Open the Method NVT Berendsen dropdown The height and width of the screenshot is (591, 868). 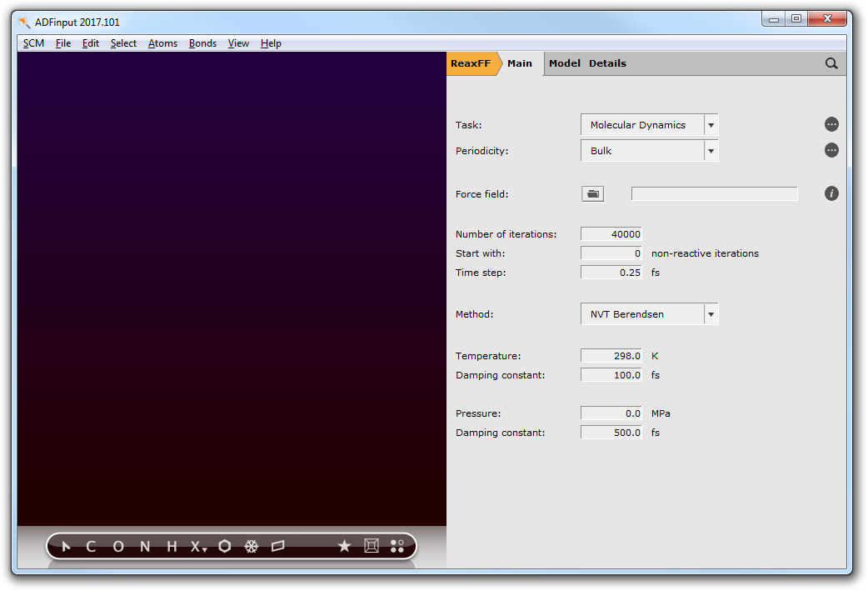pyautogui.click(x=650, y=314)
